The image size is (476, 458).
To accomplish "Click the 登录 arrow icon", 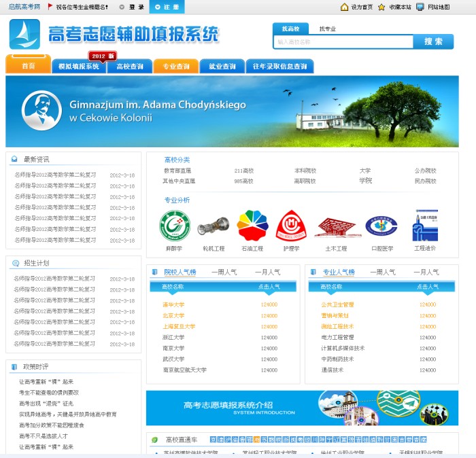I will (122, 7).
